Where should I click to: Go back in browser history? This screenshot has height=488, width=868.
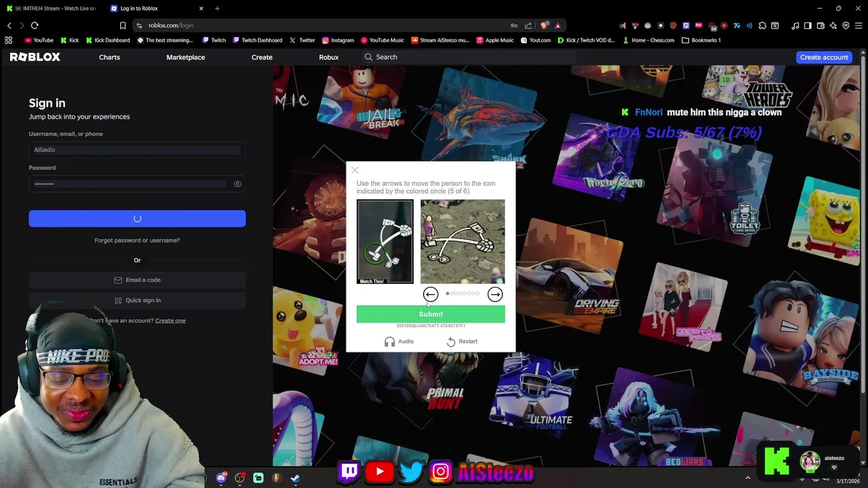[9, 25]
